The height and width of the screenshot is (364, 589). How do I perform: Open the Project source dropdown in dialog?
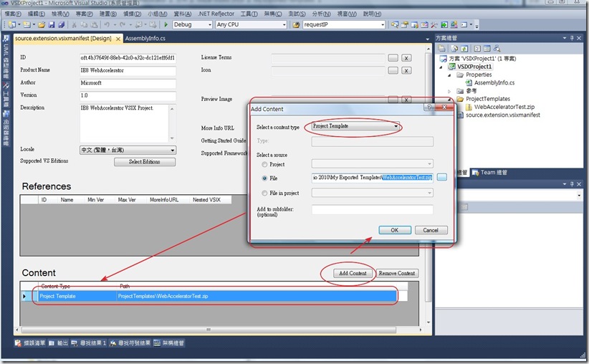point(373,164)
